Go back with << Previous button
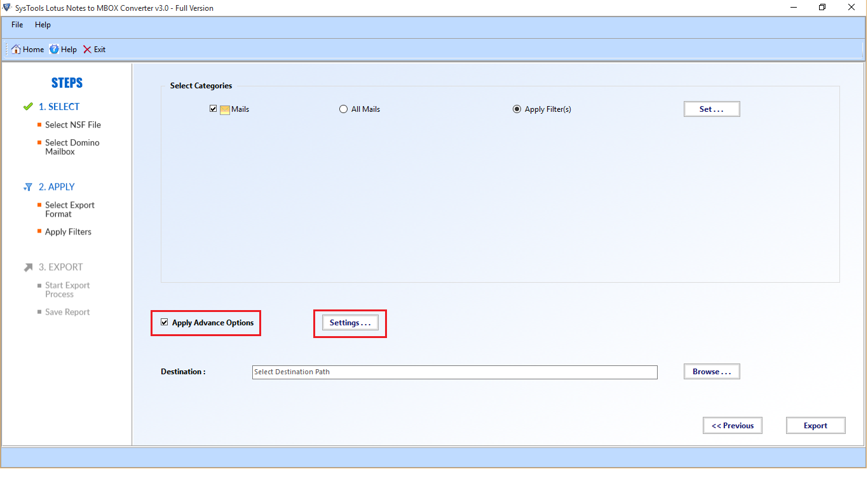Screen dimensions: 868x488 733,426
